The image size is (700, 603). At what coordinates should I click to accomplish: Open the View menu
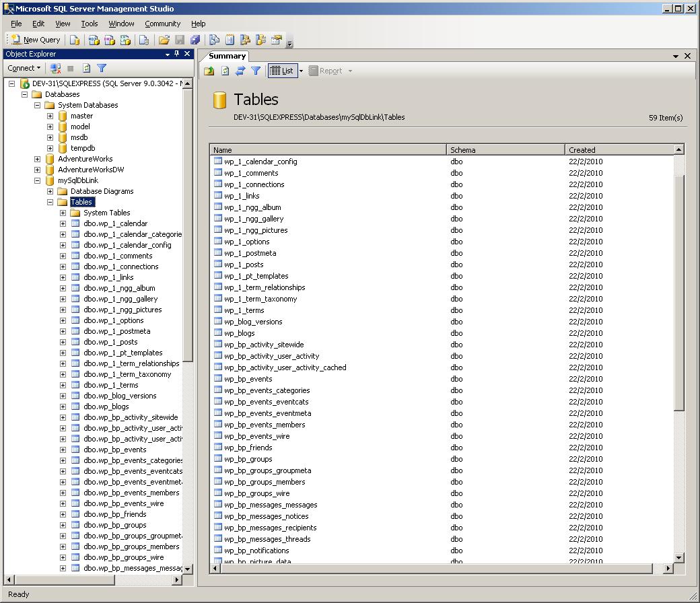click(x=63, y=24)
